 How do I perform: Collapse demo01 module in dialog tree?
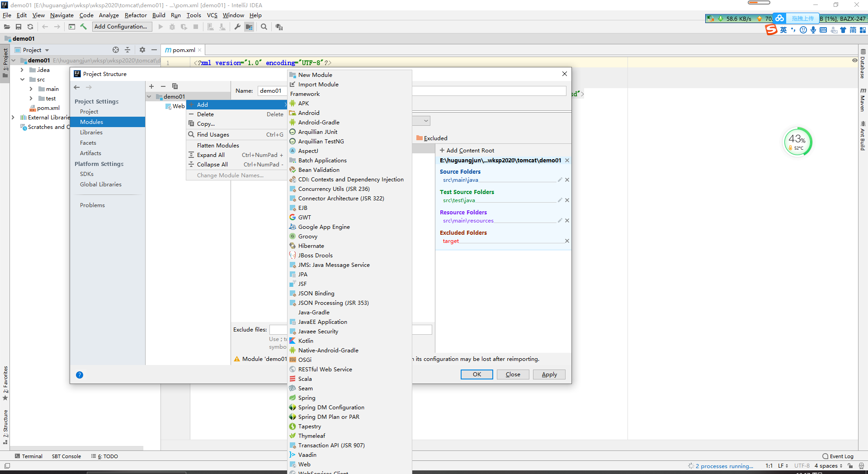click(149, 97)
